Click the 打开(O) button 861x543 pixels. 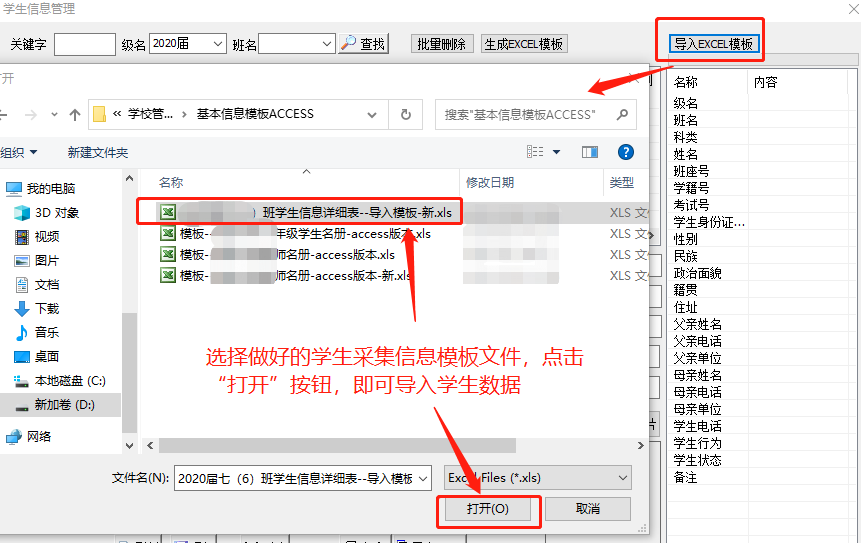(488, 509)
